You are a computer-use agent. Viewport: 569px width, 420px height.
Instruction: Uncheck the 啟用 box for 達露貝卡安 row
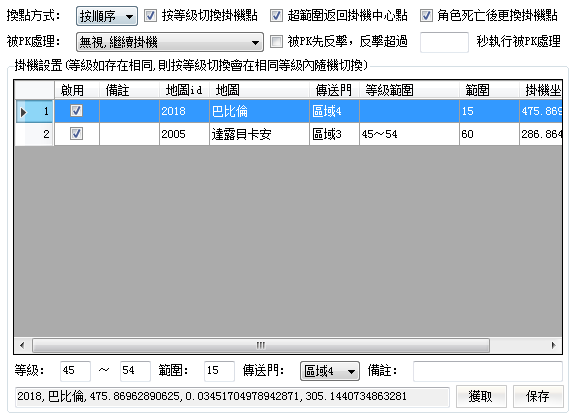(76, 134)
